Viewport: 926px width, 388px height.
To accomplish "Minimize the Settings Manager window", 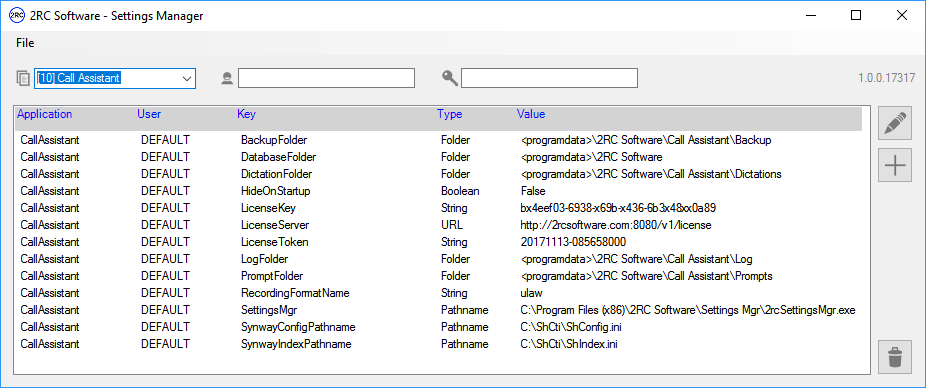I will [x=810, y=16].
